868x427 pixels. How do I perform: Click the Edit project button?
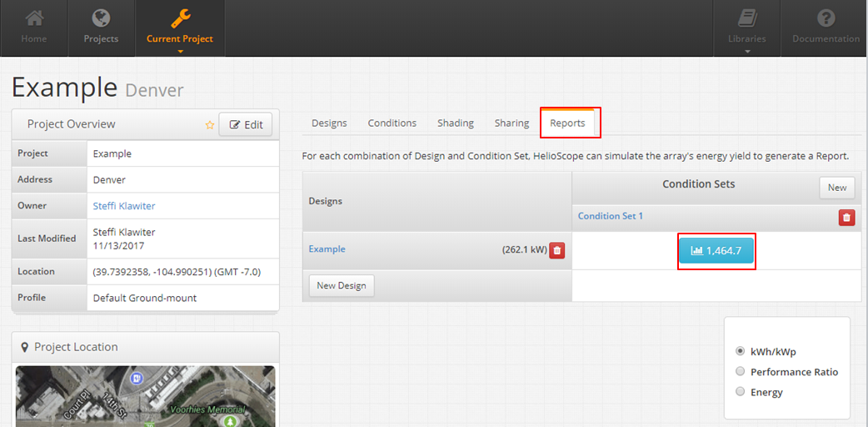(x=246, y=125)
